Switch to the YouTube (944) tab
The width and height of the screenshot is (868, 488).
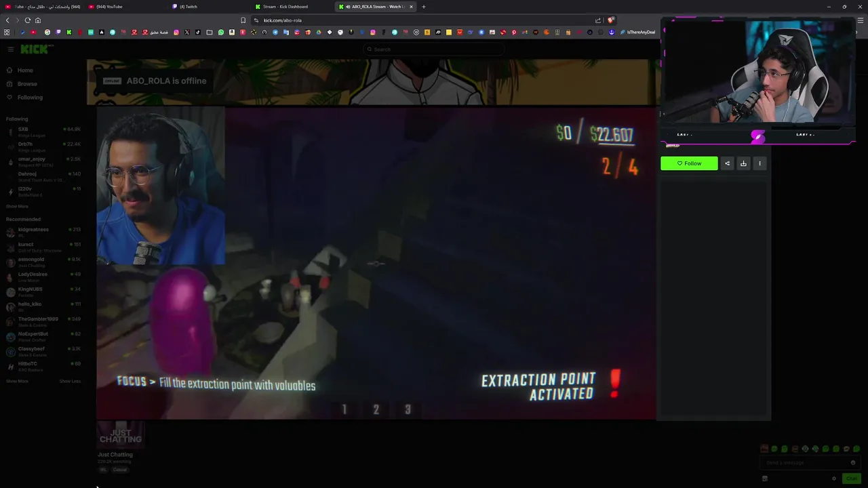point(125,7)
